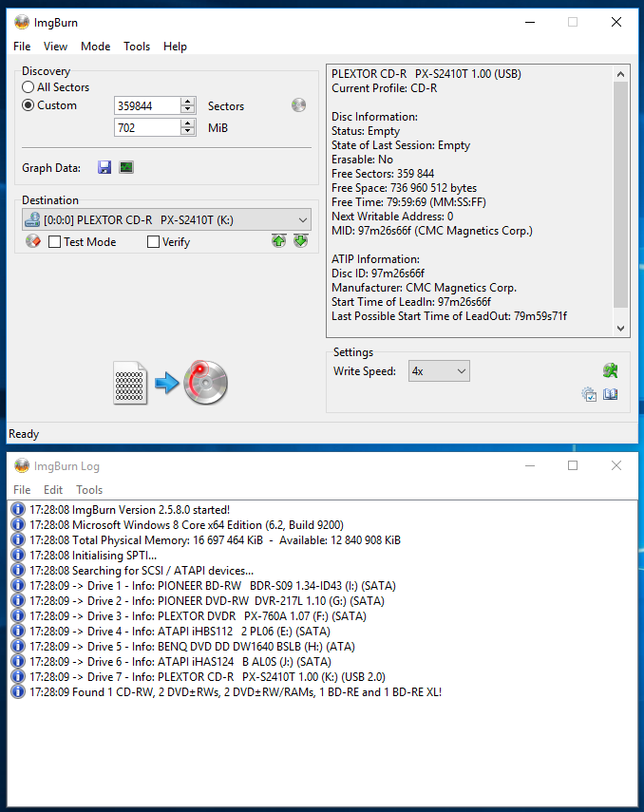Image resolution: width=644 pixels, height=812 pixels.
Task: Click info icon of the Windows 8 Core row
Action: coord(18,524)
